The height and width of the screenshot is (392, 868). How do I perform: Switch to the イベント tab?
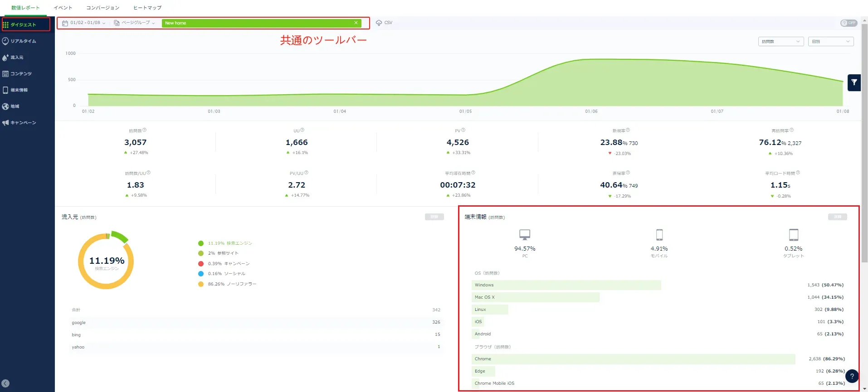point(63,8)
